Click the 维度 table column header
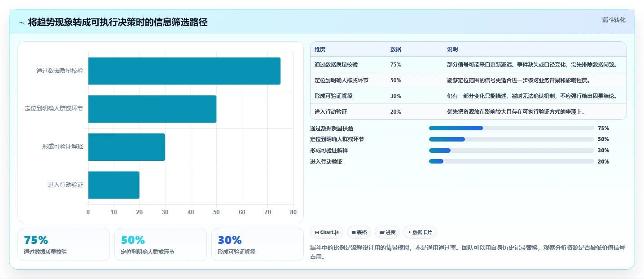Screen dimensions: 644x279 point(320,49)
